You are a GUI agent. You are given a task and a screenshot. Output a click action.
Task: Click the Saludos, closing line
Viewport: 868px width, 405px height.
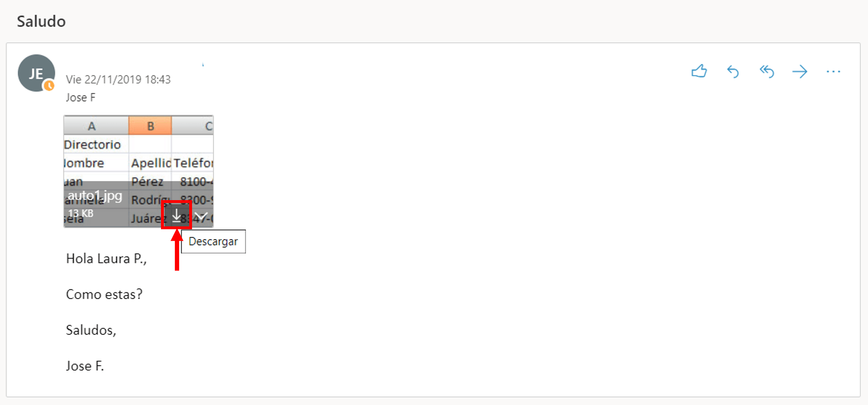[91, 330]
